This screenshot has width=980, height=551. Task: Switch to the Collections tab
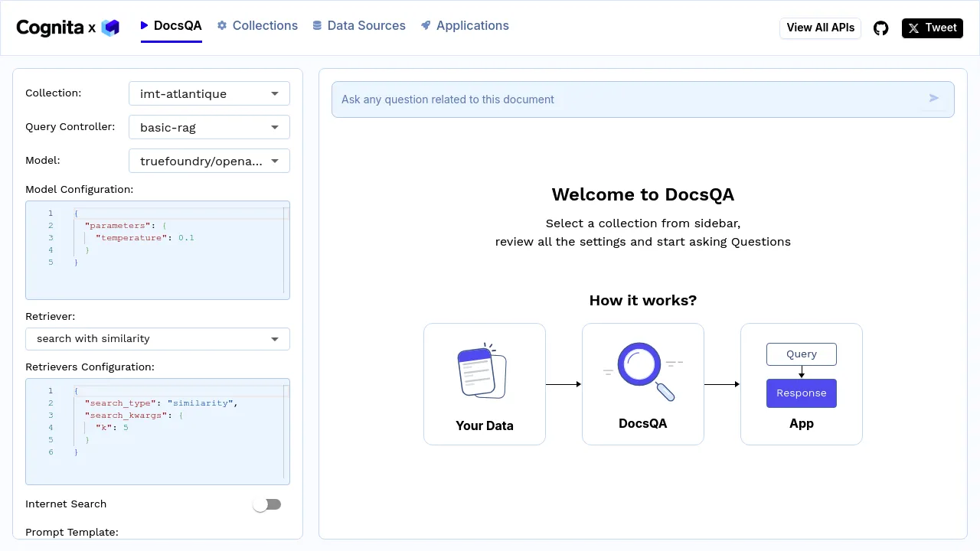257,25
